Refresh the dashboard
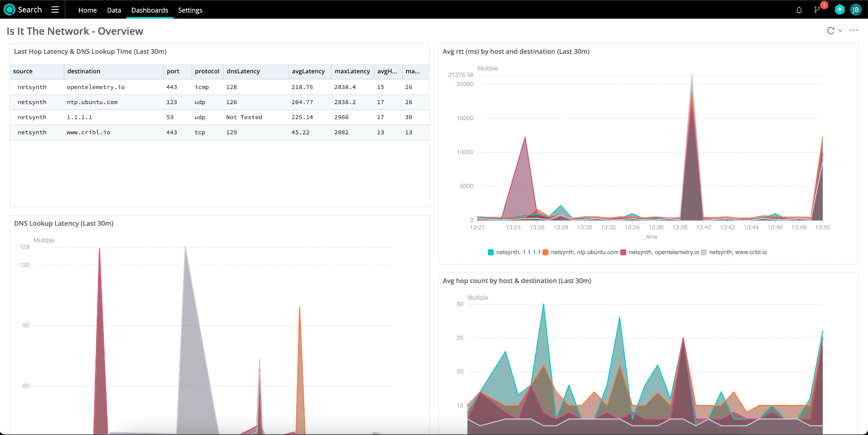The image size is (868, 435). pyautogui.click(x=831, y=31)
